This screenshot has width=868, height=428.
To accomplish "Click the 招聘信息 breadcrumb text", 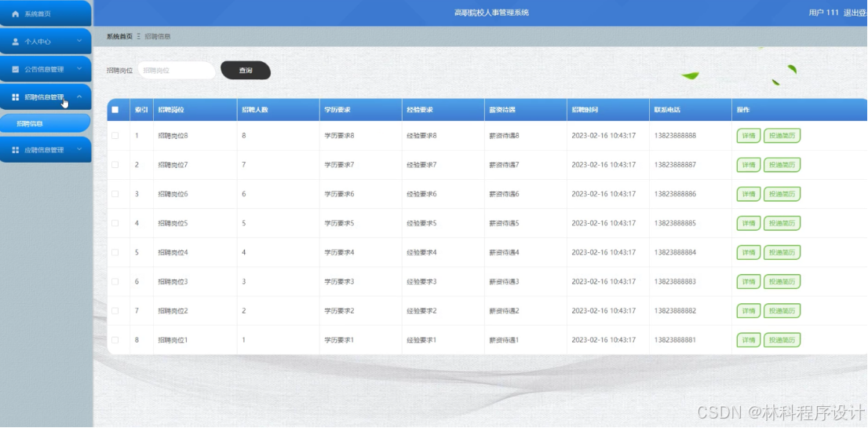I will click(157, 37).
